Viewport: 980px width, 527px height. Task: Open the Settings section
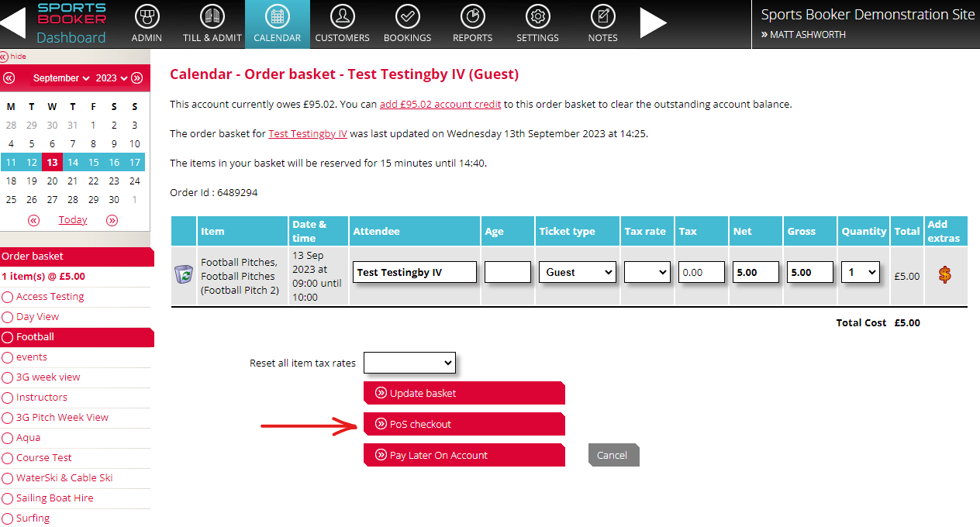(x=537, y=24)
